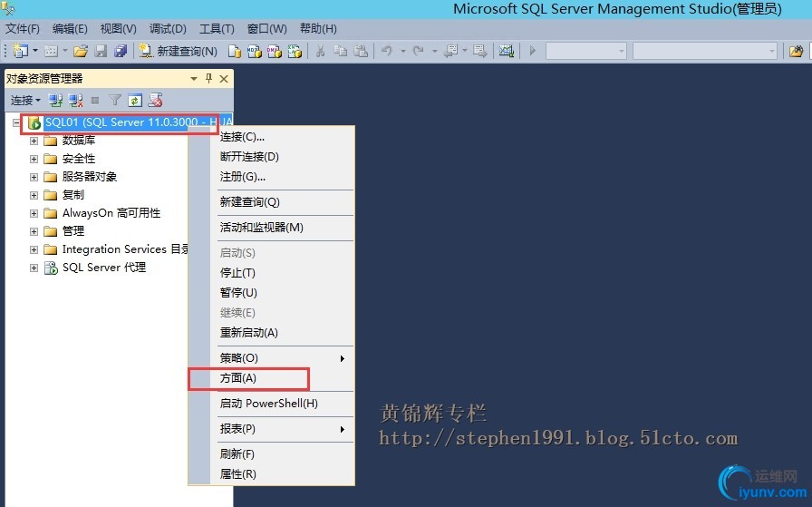The width and height of the screenshot is (812, 507).
Task: Close the 对象资源管理器 panel
Action: 224,79
